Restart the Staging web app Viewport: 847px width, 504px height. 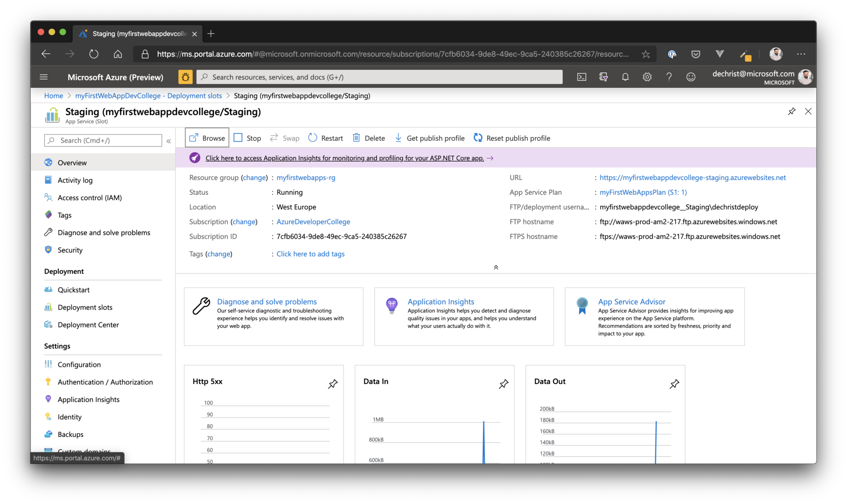[x=326, y=138]
